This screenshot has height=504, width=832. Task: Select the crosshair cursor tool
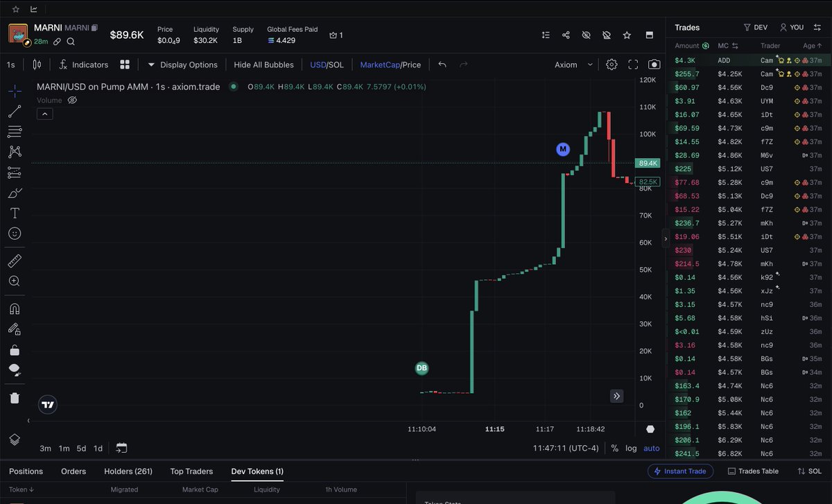tap(15, 91)
